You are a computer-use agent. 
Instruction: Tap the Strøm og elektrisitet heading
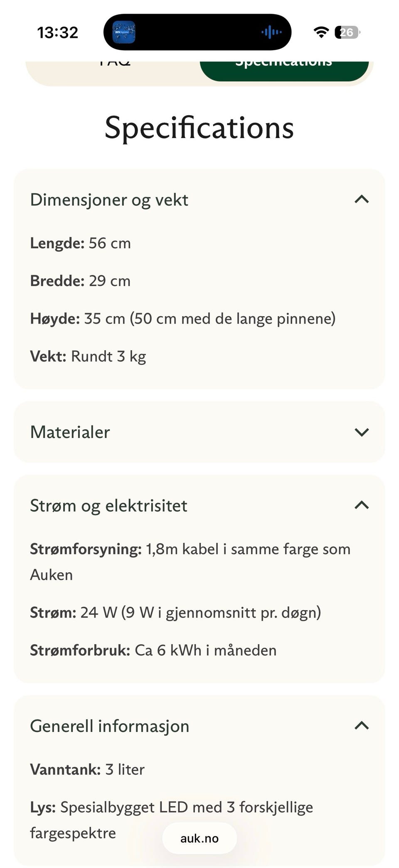coord(108,506)
